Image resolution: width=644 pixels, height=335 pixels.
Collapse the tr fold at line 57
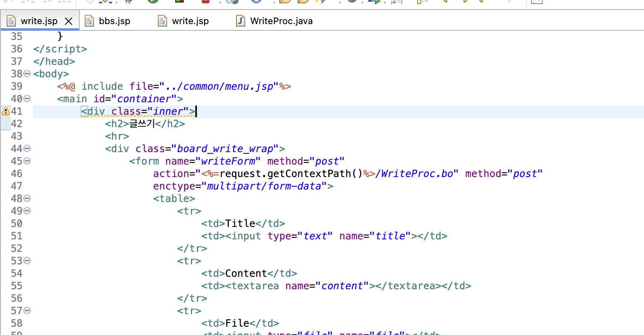tap(27, 310)
